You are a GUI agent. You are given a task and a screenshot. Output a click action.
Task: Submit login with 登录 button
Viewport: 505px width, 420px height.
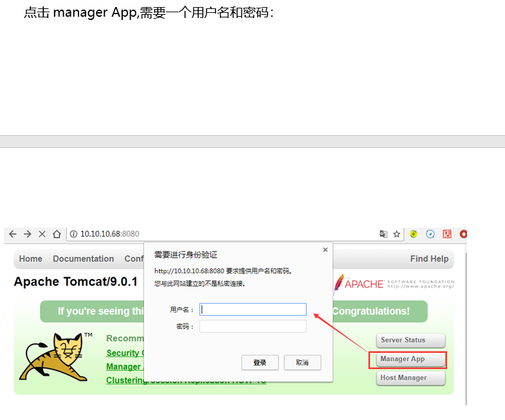coord(260,363)
